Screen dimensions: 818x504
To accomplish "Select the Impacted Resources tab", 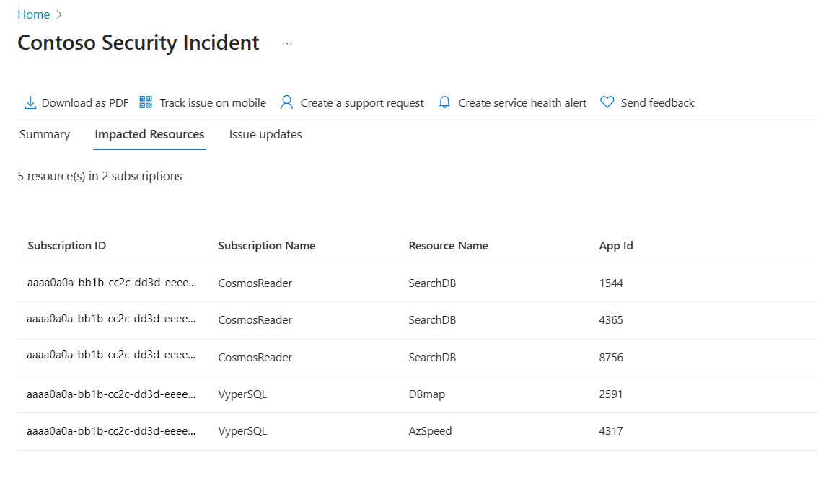I will (x=149, y=134).
